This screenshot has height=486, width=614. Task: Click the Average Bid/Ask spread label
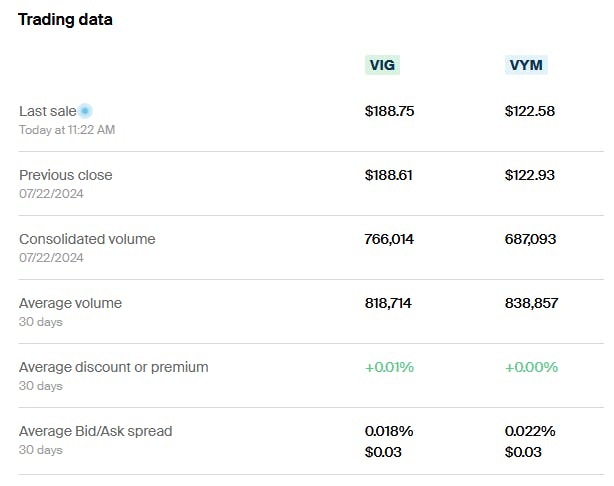point(96,431)
